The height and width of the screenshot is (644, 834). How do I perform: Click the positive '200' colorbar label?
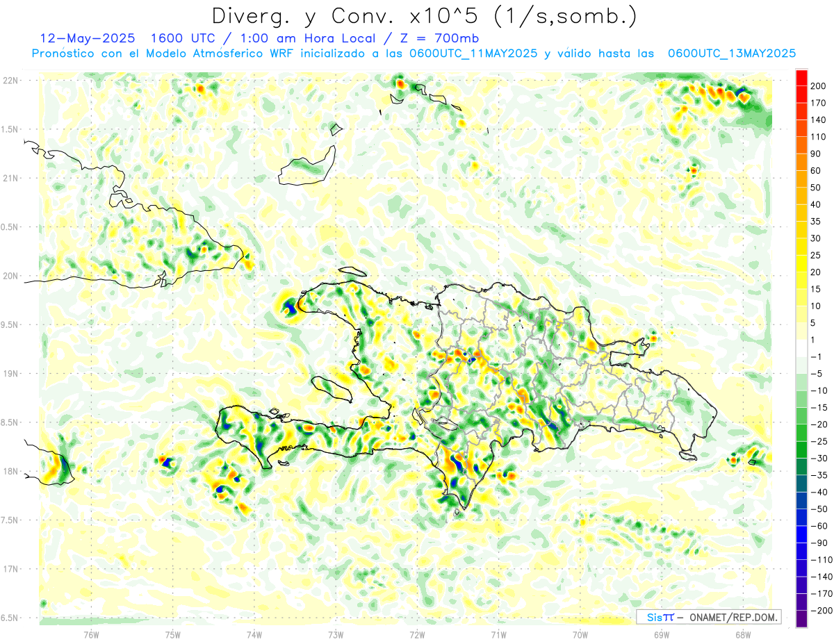(x=819, y=86)
